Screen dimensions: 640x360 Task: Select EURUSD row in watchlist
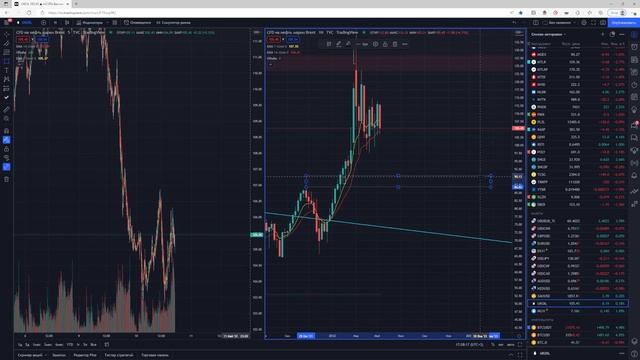tap(578, 243)
